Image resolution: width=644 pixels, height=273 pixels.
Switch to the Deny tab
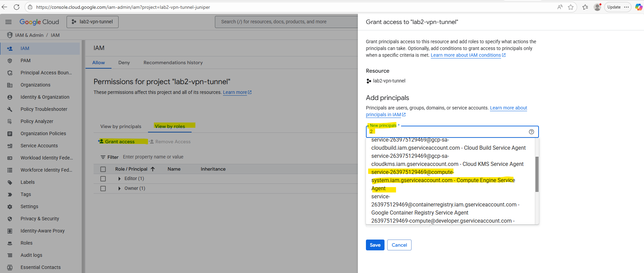[124, 63]
